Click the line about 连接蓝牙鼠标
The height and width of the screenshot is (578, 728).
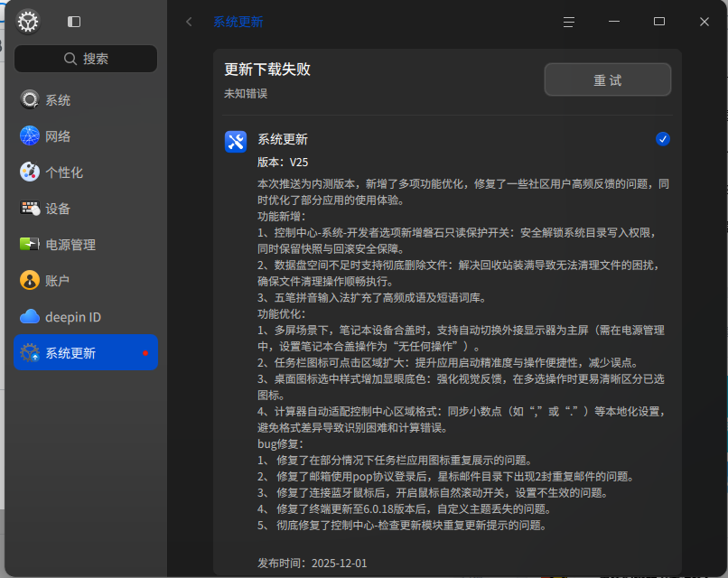click(x=434, y=492)
